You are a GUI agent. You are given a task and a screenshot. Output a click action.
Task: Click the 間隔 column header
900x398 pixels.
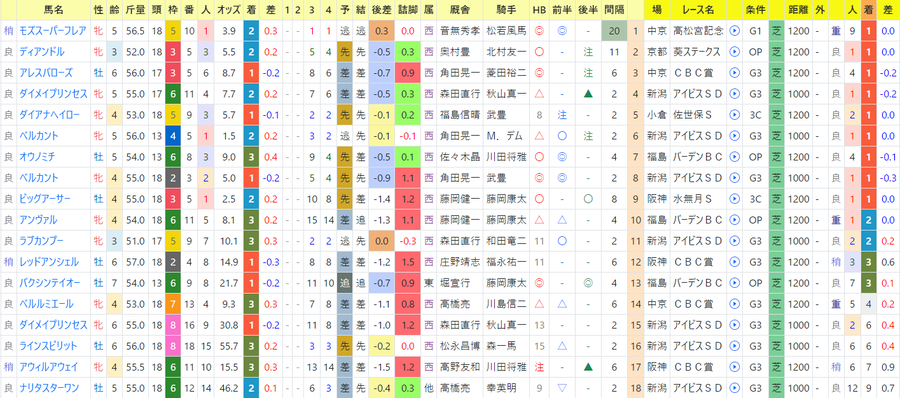614,10
